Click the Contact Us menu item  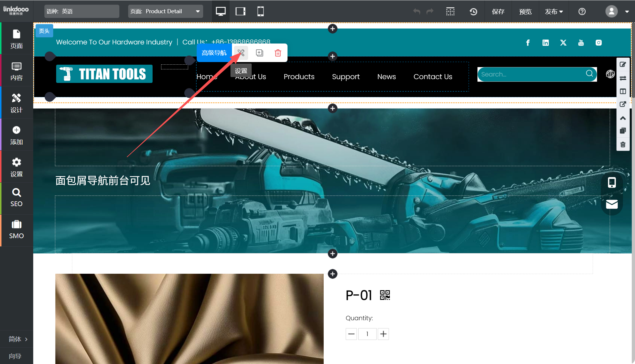(432, 77)
